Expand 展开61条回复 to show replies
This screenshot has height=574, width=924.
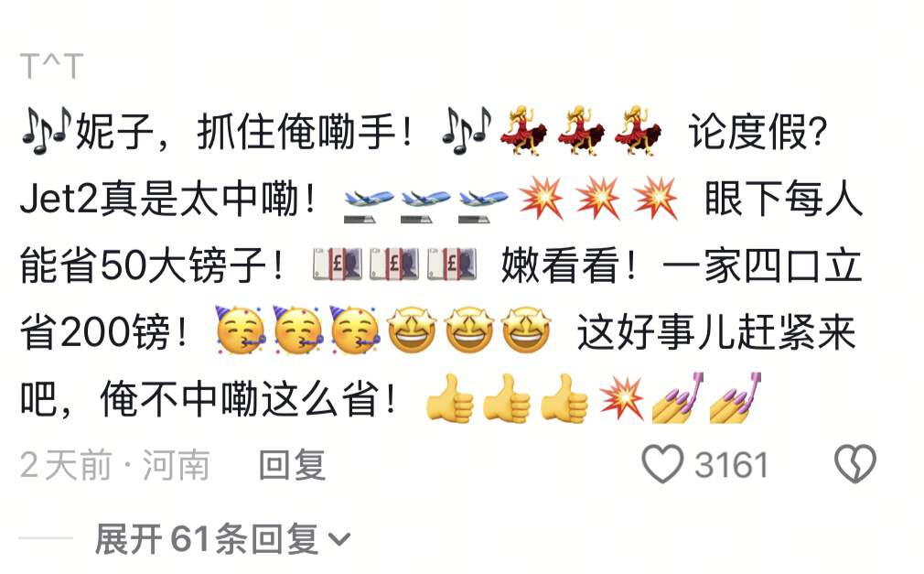(222, 538)
